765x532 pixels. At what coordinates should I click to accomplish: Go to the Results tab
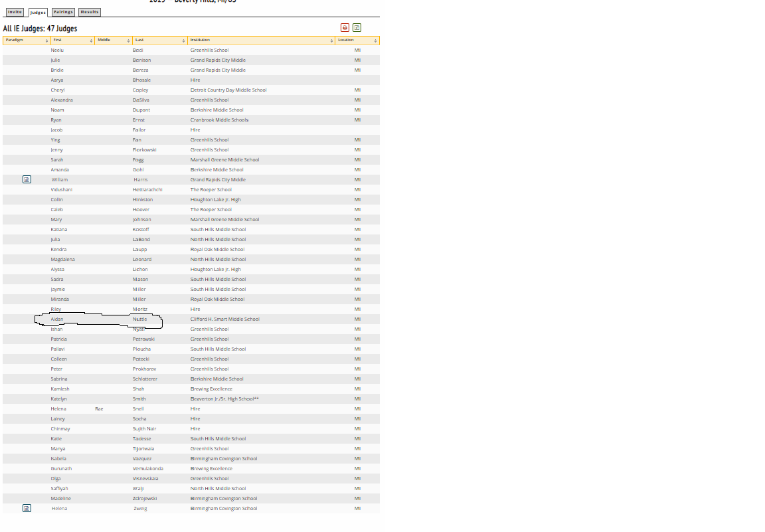(x=89, y=12)
